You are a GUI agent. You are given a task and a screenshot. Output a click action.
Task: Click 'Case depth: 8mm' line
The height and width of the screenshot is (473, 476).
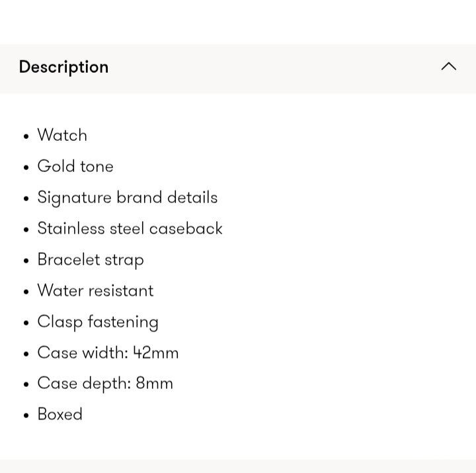pos(105,384)
